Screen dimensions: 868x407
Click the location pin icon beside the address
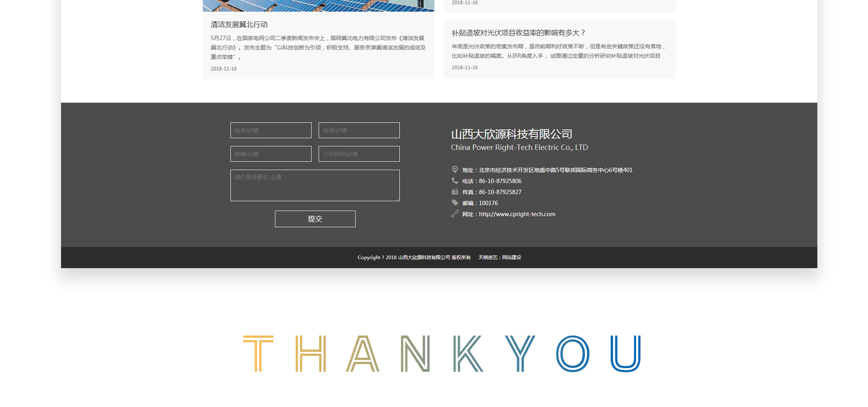click(455, 170)
